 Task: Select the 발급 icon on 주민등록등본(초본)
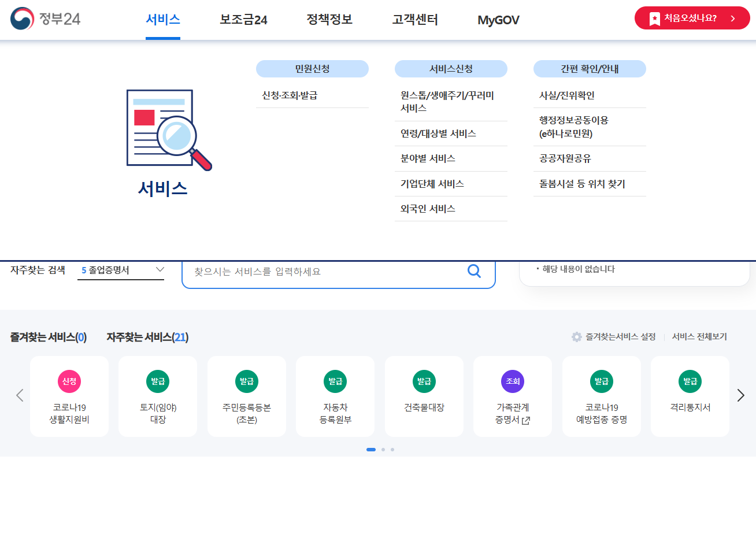(x=247, y=381)
